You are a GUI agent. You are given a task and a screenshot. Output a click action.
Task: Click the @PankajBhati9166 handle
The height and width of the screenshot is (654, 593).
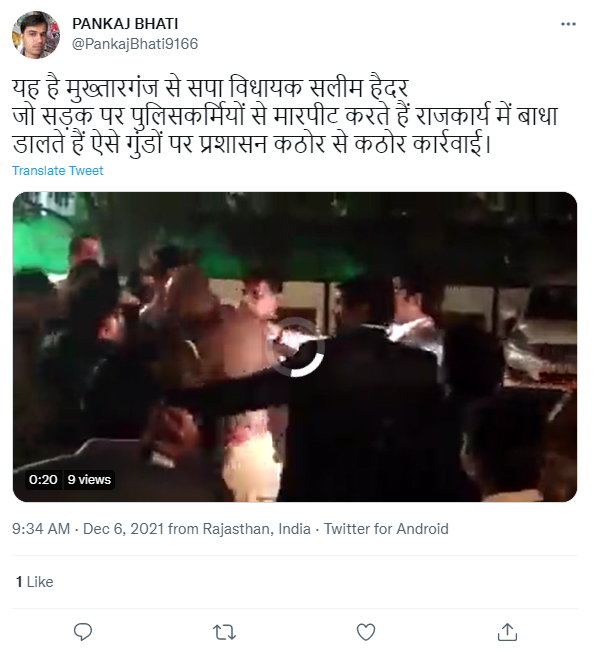(135, 44)
